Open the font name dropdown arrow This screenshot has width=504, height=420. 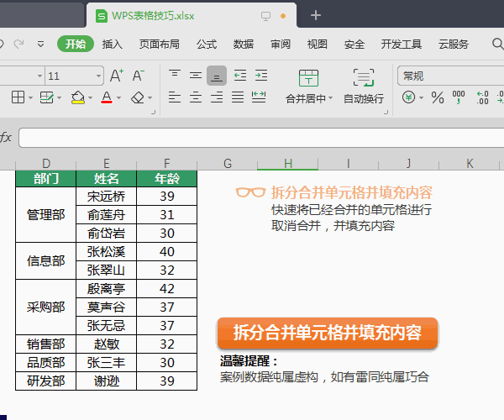pos(39,76)
